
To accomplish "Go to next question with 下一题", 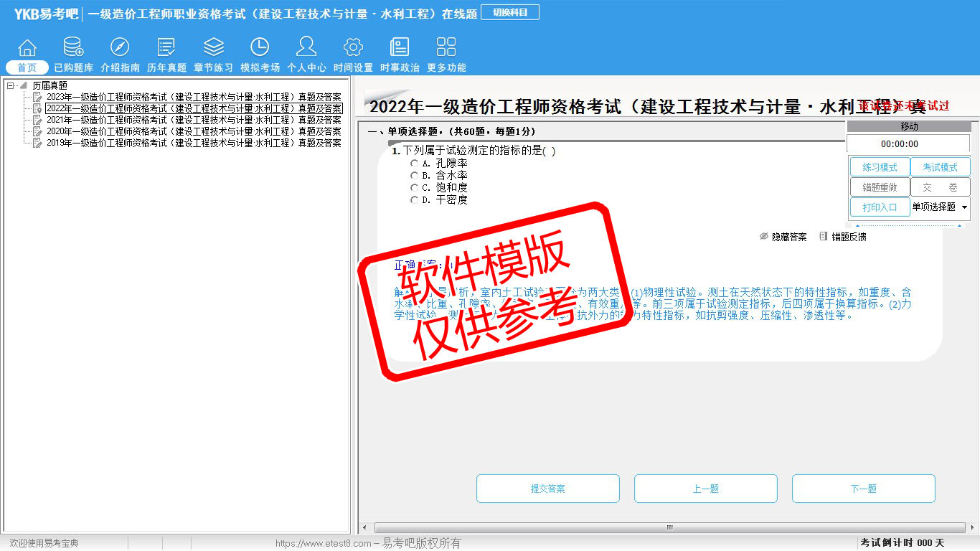I will point(863,489).
